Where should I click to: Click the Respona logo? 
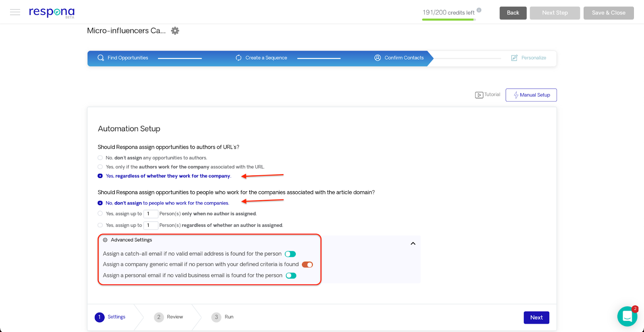point(52,12)
